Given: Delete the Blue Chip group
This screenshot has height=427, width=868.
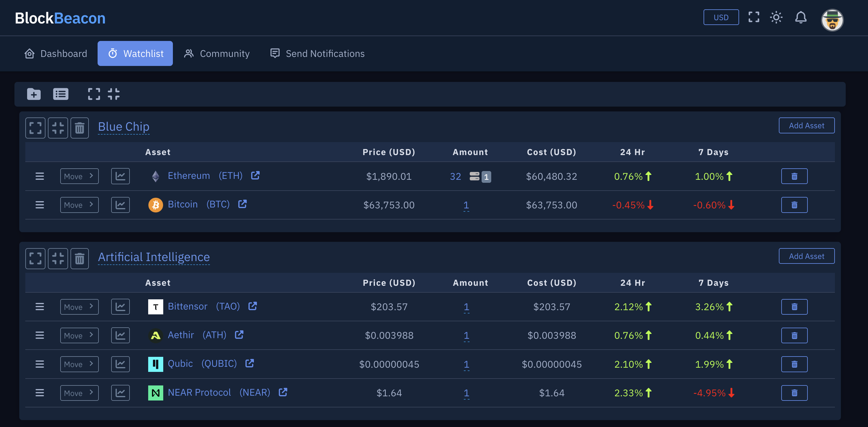Looking at the screenshot, I should 80,128.
